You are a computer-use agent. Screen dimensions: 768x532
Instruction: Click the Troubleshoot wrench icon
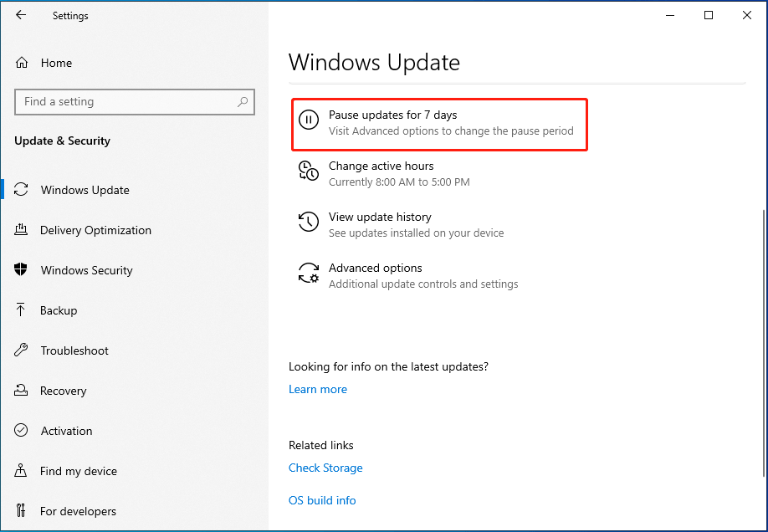click(x=21, y=350)
